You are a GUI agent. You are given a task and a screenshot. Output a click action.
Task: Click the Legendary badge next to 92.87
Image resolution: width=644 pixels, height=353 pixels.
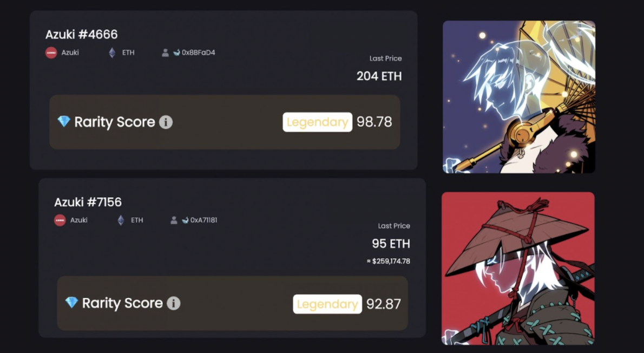[x=327, y=304]
